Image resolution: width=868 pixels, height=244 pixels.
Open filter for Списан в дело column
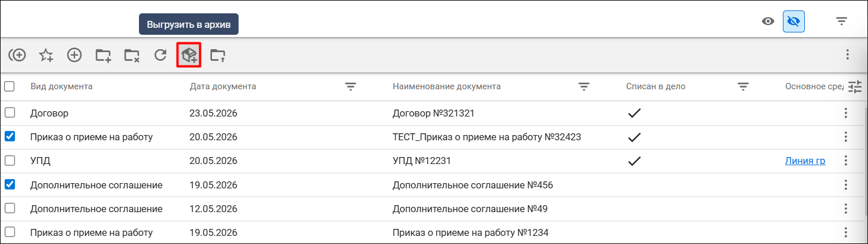[x=744, y=87]
